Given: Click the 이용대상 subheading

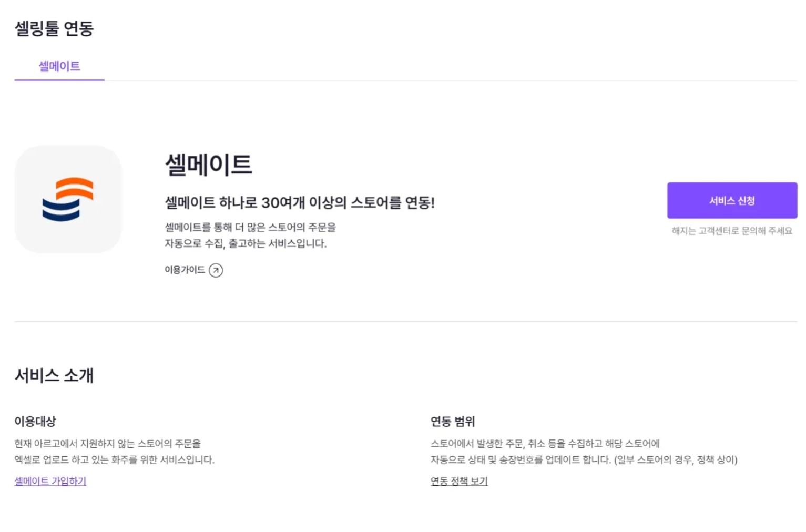Looking at the screenshot, I should 35,421.
